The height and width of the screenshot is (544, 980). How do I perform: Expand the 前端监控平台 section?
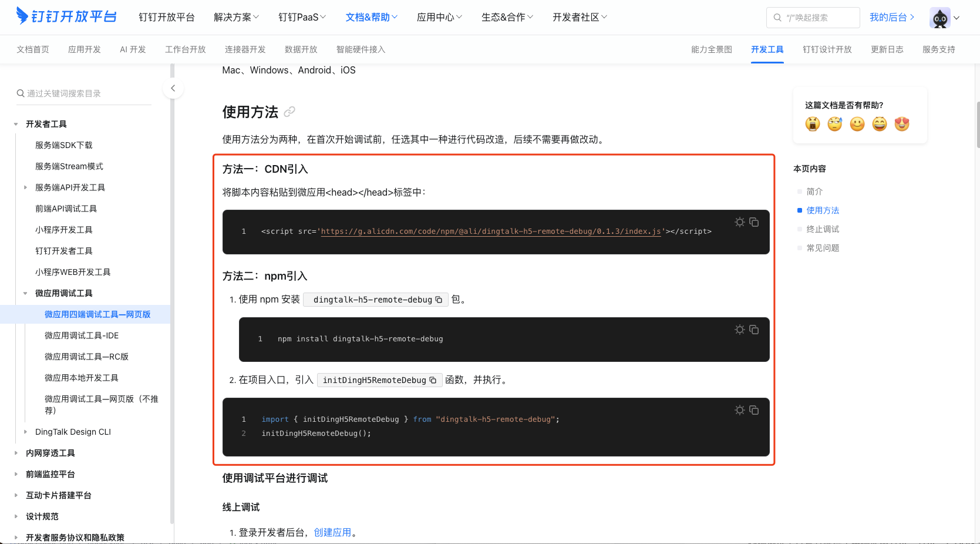click(x=16, y=474)
